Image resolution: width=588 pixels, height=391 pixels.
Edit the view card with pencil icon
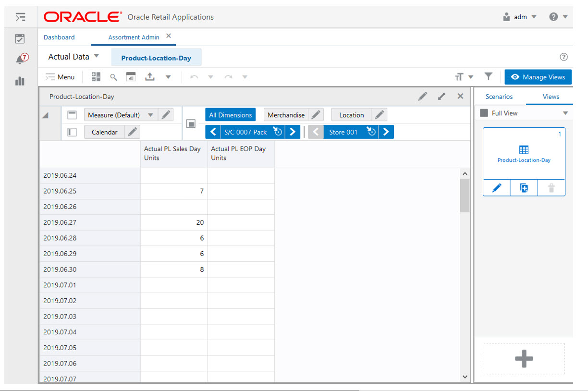pyautogui.click(x=497, y=188)
